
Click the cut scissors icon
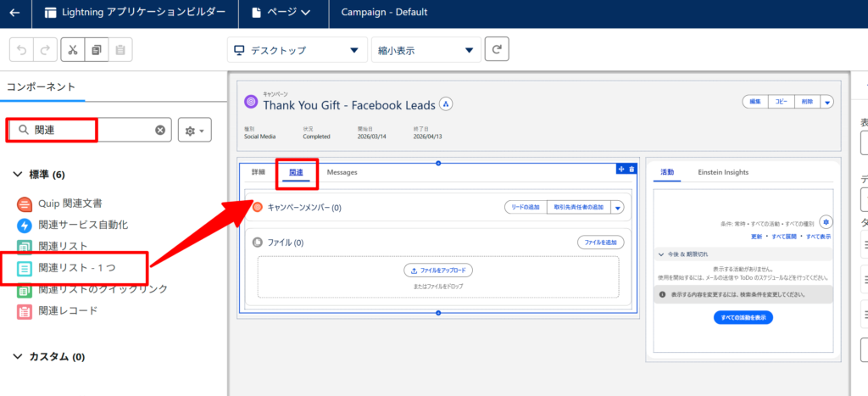pos(73,50)
